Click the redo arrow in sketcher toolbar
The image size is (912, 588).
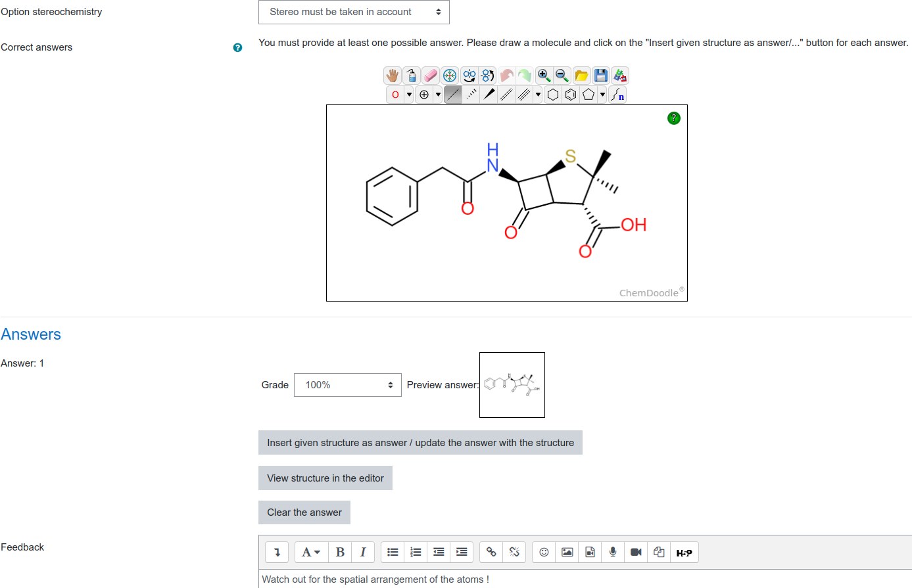coord(525,76)
